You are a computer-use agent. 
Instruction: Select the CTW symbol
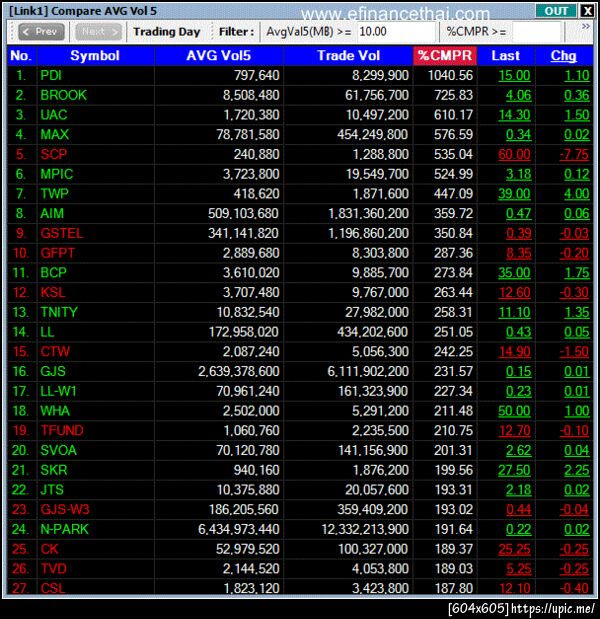click(55, 351)
